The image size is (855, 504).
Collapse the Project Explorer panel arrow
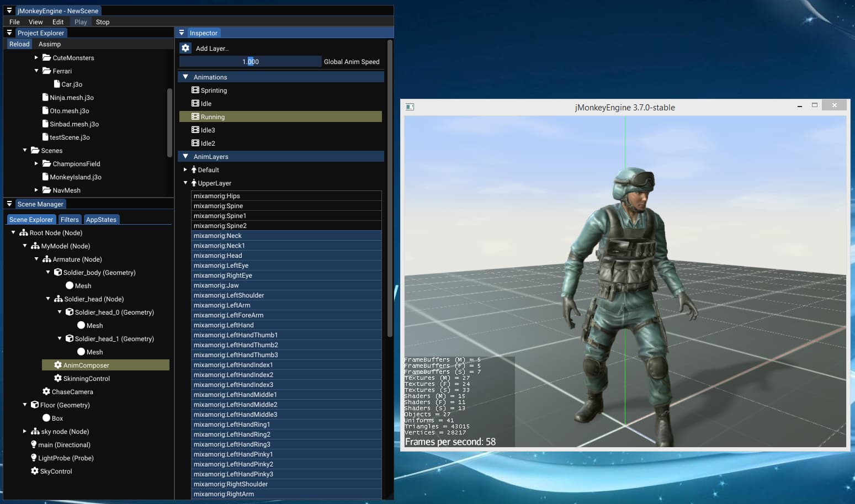[9, 33]
